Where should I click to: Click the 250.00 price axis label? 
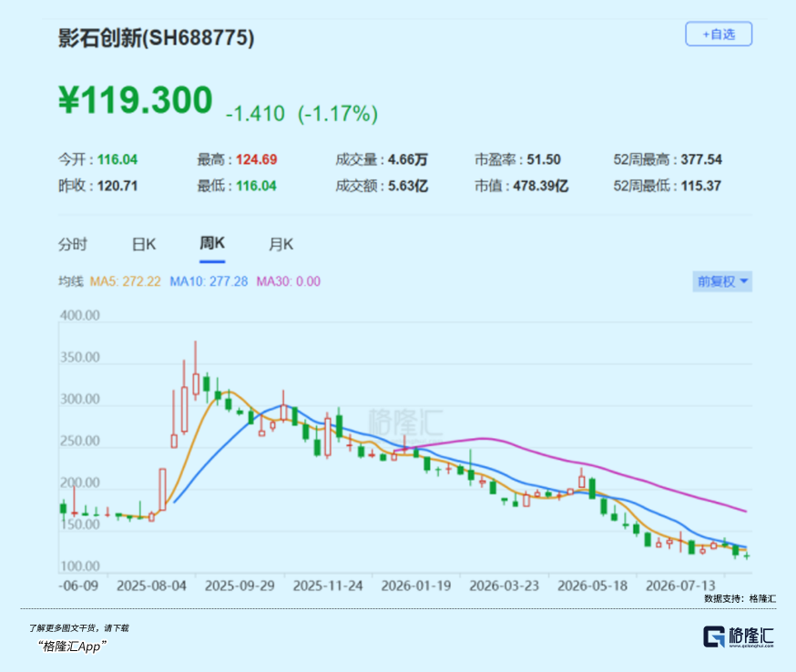(80, 441)
